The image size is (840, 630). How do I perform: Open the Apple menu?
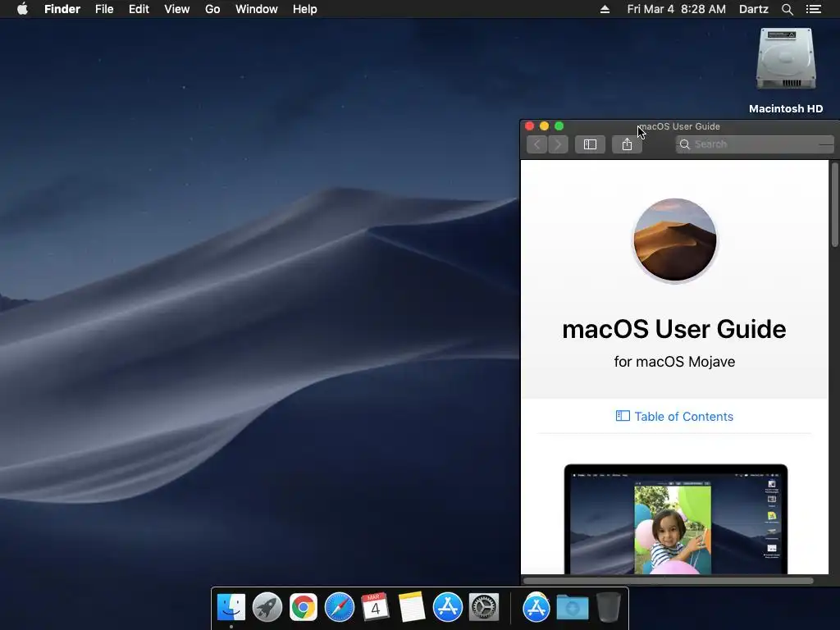[x=22, y=9]
